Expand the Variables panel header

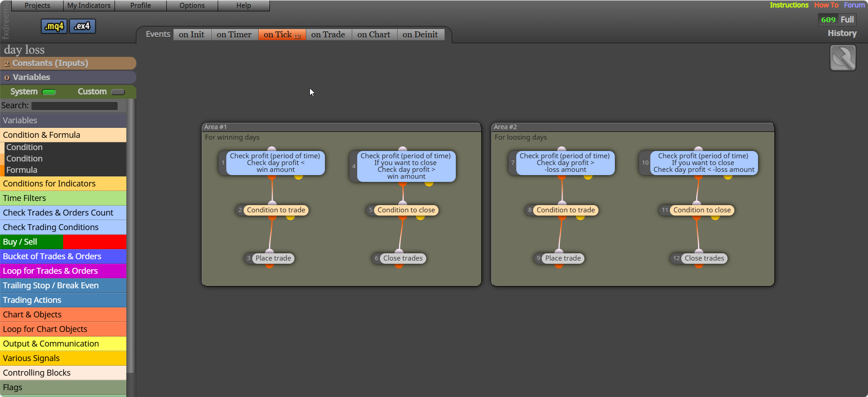[x=68, y=77]
